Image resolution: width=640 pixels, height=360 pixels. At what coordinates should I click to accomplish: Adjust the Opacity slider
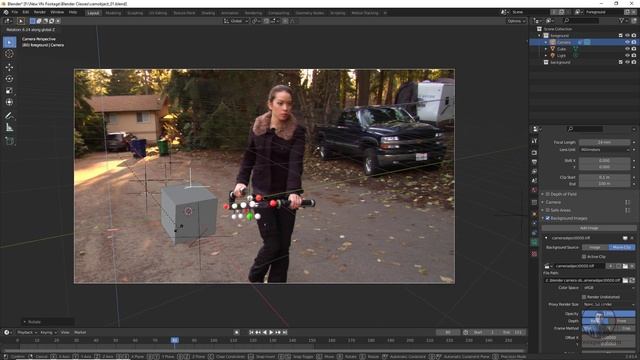(608, 314)
